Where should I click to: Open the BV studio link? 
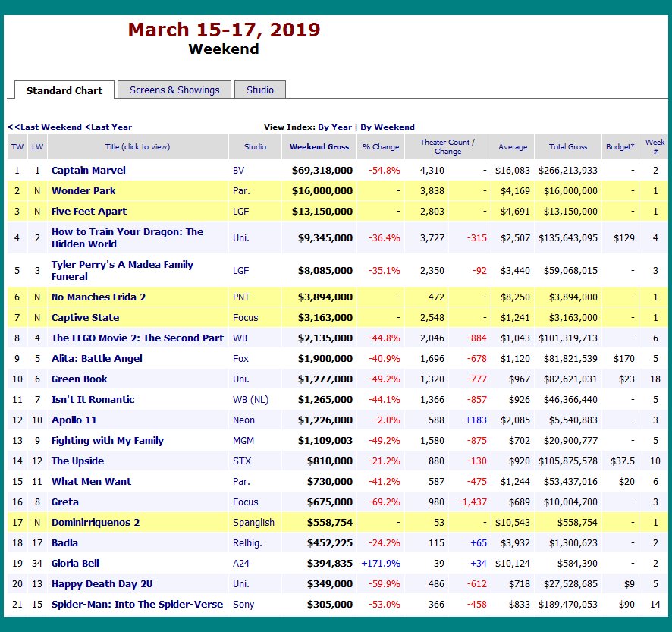(238, 171)
